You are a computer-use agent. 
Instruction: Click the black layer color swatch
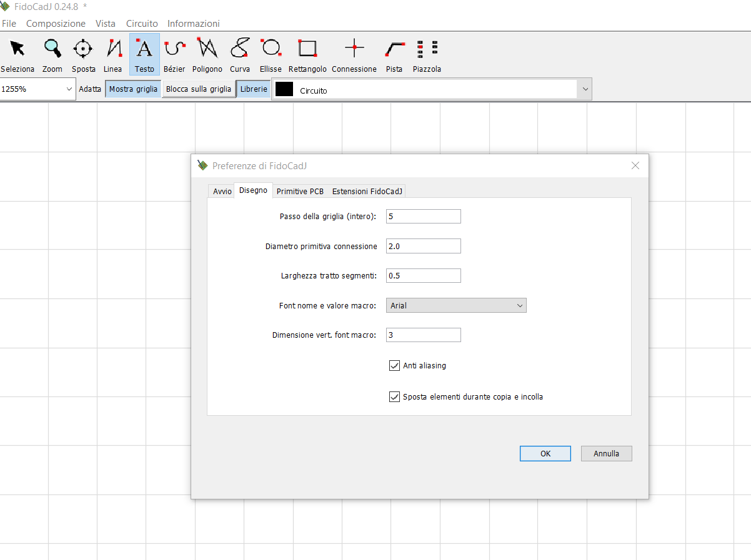pyautogui.click(x=284, y=89)
